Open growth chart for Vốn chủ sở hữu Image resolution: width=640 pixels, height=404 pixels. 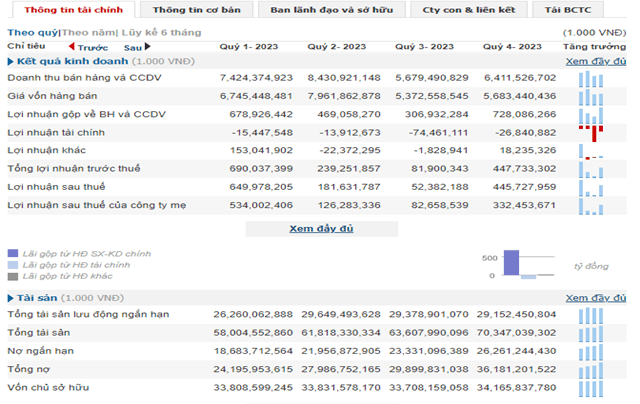[x=591, y=388]
